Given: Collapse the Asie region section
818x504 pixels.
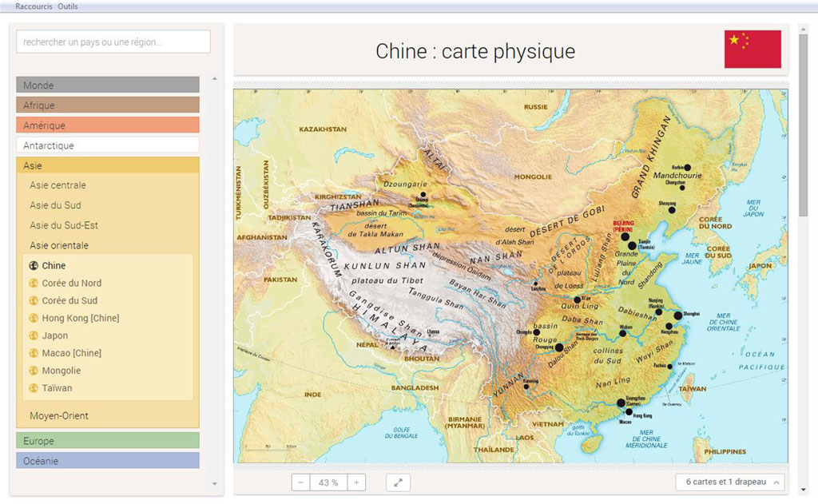Looking at the screenshot, I should click(x=107, y=165).
